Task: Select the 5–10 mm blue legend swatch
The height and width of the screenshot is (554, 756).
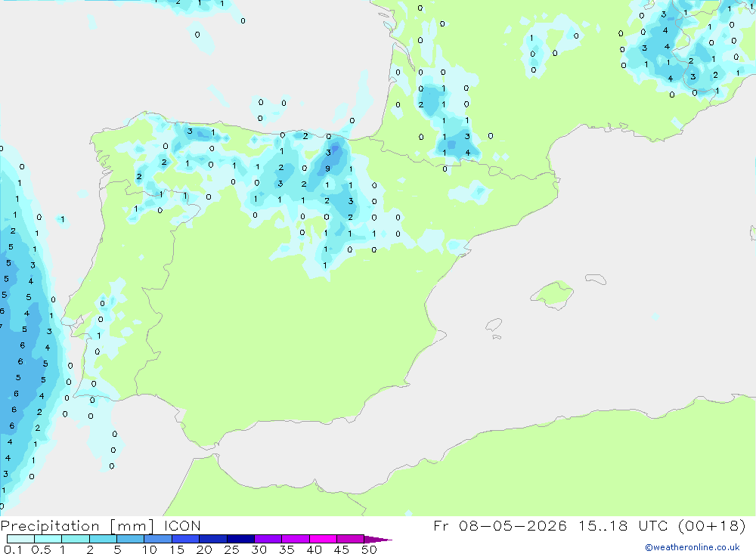Action: tap(131, 539)
